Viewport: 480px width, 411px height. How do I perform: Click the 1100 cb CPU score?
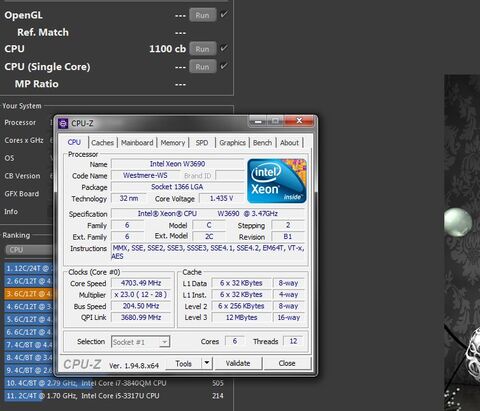click(x=167, y=49)
